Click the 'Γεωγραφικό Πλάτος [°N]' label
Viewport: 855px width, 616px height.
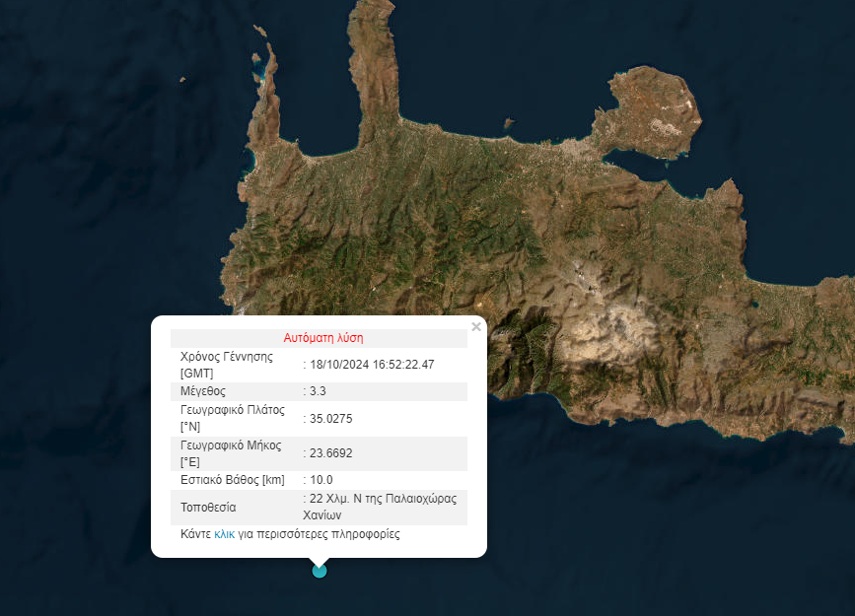pos(232,418)
